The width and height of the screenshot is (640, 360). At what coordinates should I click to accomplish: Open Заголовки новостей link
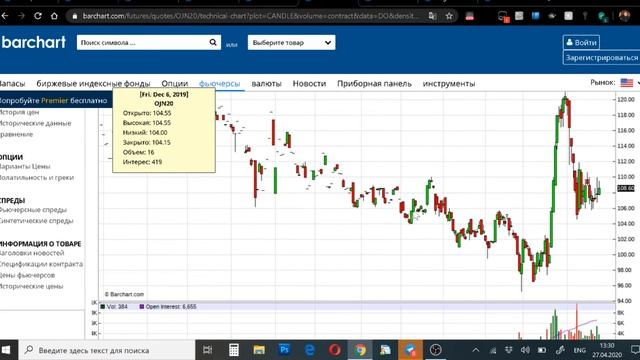32,253
